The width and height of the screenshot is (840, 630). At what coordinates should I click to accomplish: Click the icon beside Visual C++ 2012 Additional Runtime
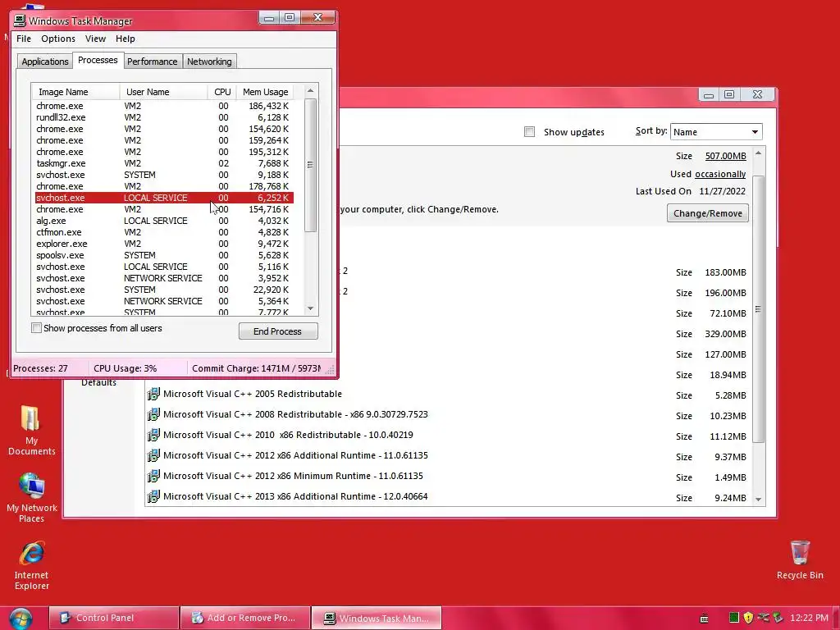click(153, 456)
